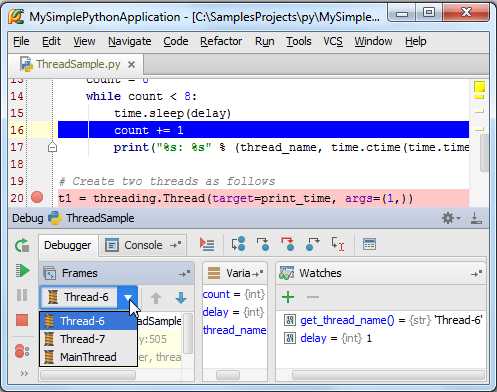497x392 pixels.
Task: Click the Watches panel header
Action: pos(380,273)
